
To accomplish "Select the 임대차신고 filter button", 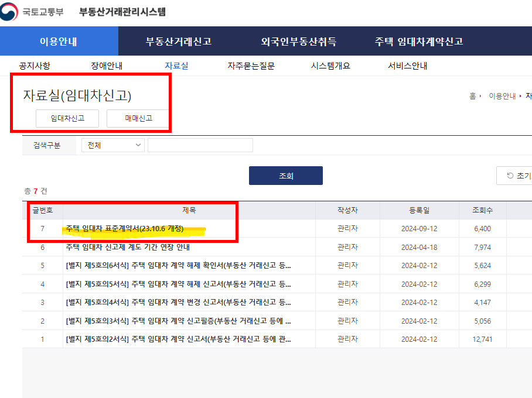I will click(67, 118).
